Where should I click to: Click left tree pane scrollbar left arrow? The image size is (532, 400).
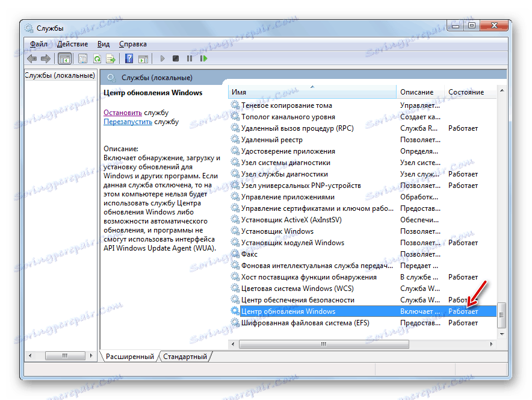coord(30,356)
